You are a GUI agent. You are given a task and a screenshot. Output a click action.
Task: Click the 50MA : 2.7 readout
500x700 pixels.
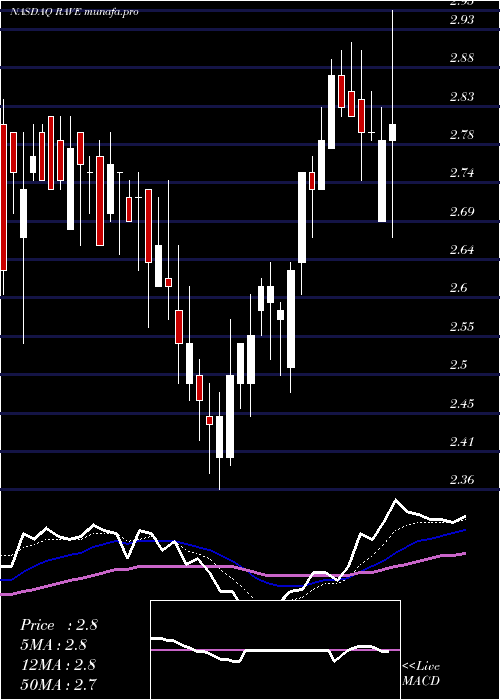point(58,684)
